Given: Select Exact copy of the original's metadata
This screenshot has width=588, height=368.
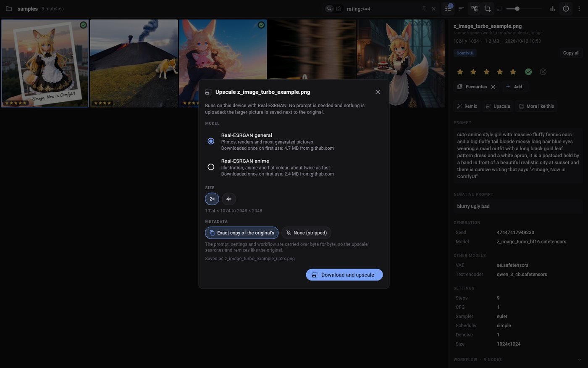Looking at the screenshot, I should [242, 233].
